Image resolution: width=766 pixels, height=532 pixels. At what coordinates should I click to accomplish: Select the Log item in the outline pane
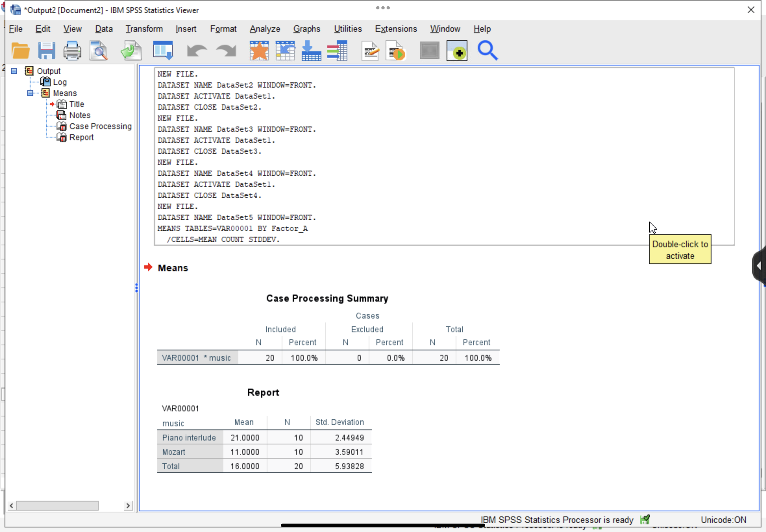[x=60, y=82]
